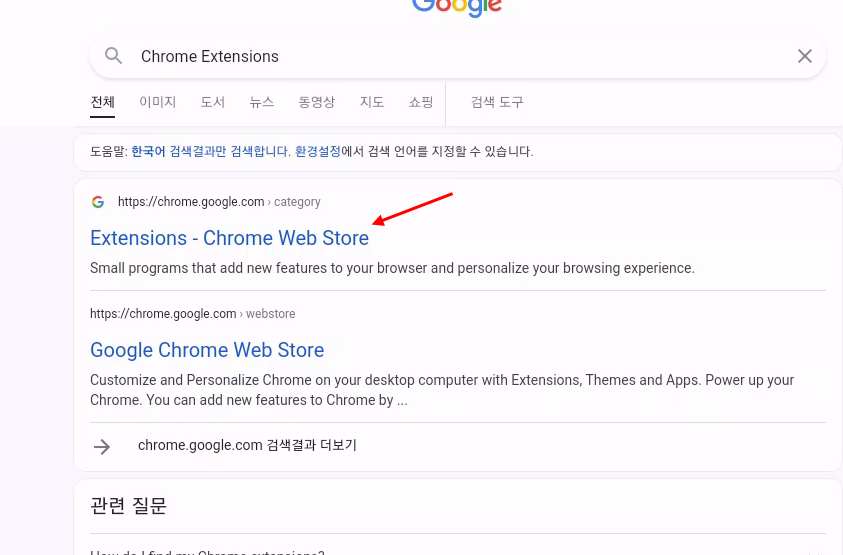Select the 쇼핑 tab
This screenshot has width=843, height=555.
tap(421, 102)
